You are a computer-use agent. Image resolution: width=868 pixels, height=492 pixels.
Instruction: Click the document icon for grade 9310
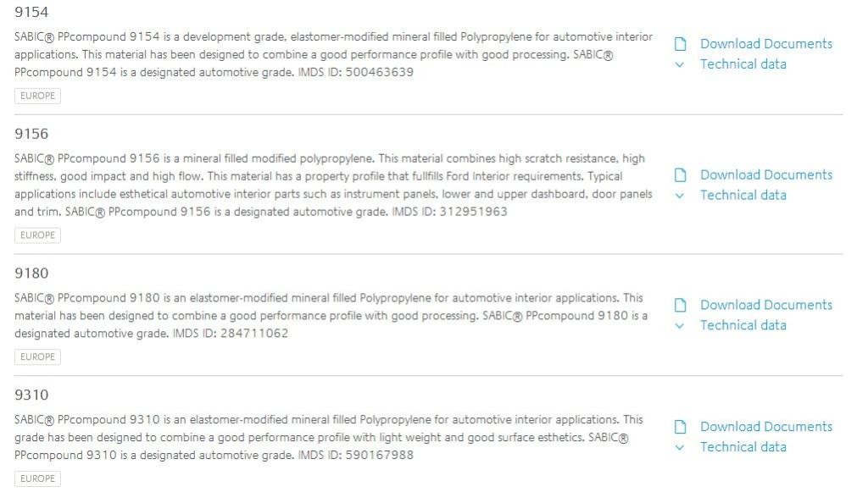point(680,426)
